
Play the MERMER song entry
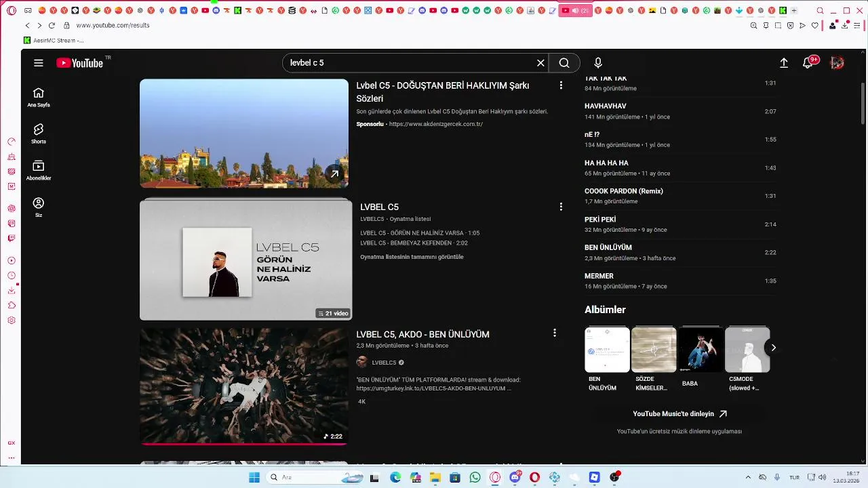(x=681, y=281)
